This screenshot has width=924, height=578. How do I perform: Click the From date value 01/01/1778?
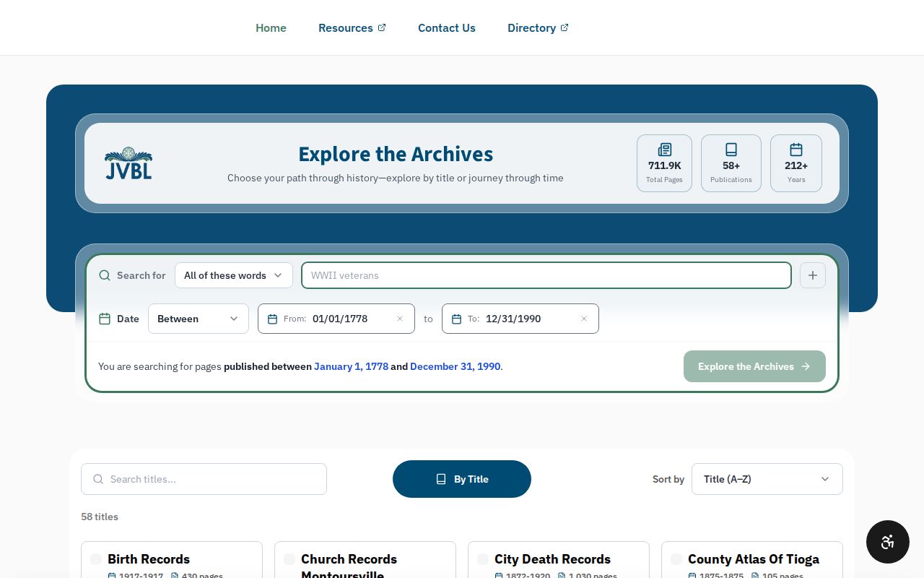[x=340, y=319]
